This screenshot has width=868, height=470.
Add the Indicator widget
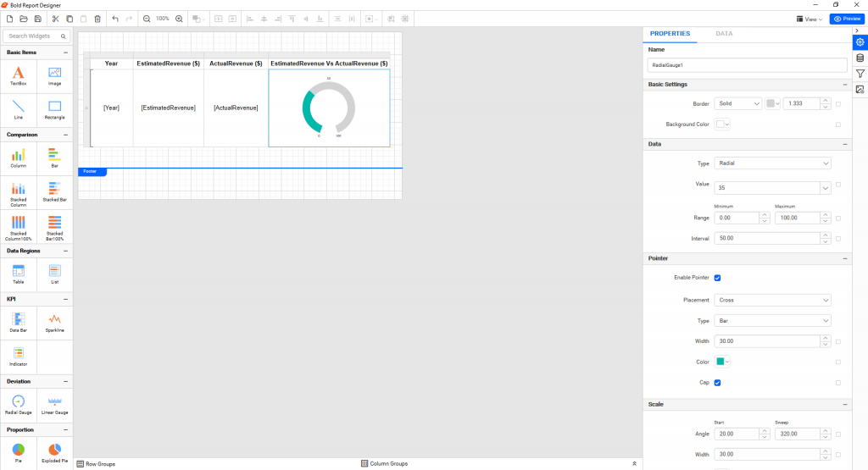click(19, 357)
